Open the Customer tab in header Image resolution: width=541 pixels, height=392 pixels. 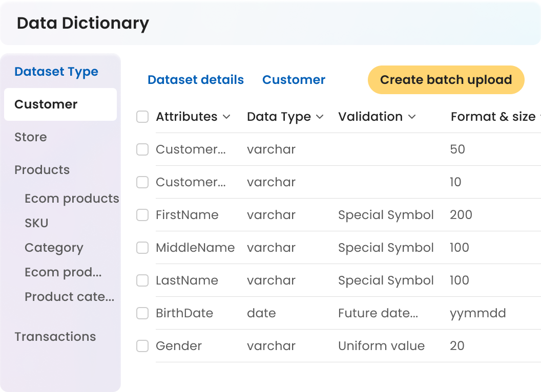pos(294,80)
